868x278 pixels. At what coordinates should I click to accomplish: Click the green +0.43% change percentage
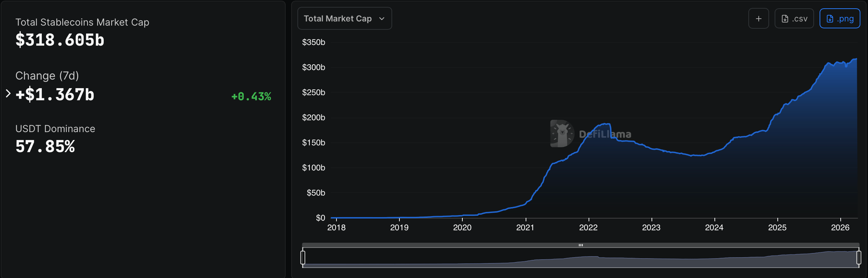(x=251, y=97)
